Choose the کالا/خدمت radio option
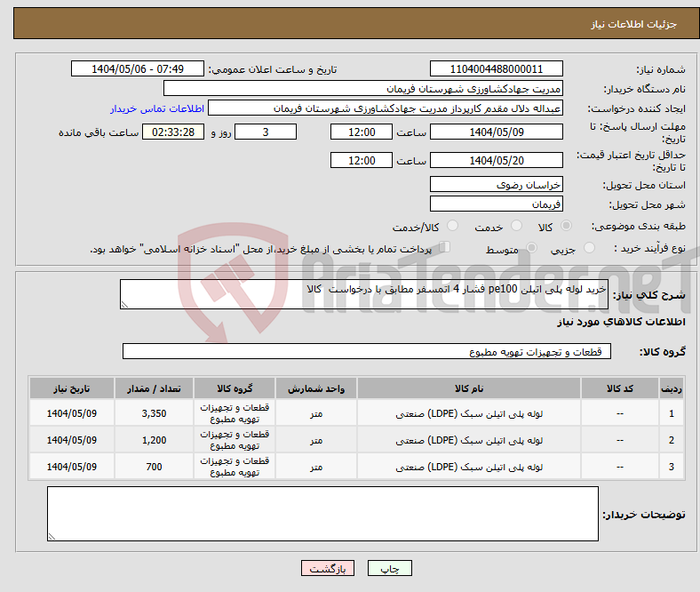 [452, 228]
